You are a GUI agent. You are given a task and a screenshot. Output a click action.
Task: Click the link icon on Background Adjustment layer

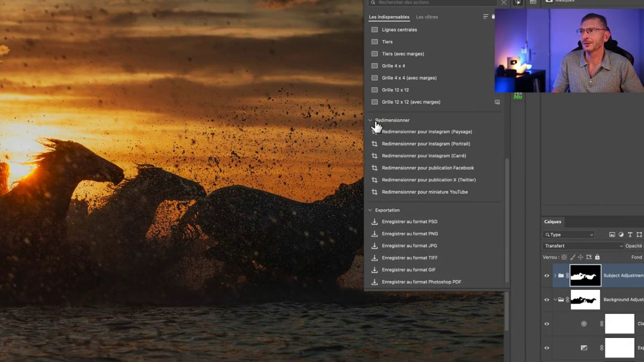click(x=567, y=300)
